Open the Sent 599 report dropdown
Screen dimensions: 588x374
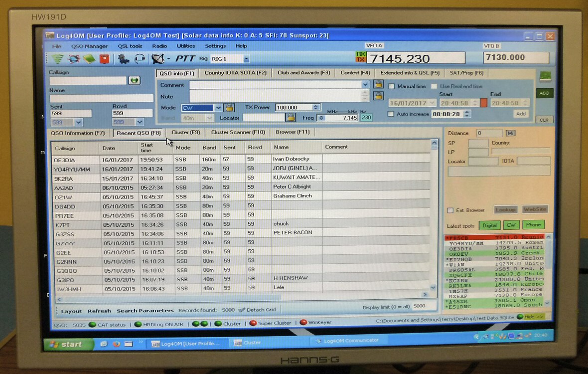tap(78, 122)
